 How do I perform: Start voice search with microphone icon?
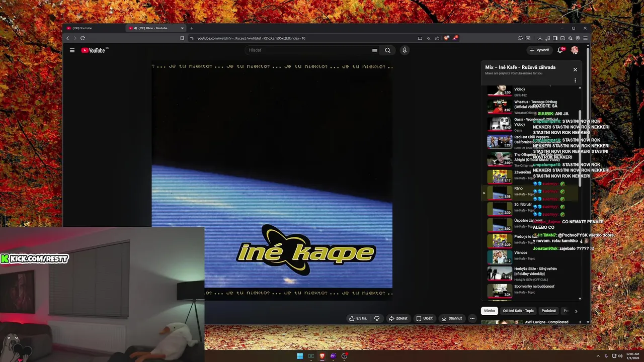tap(405, 50)
